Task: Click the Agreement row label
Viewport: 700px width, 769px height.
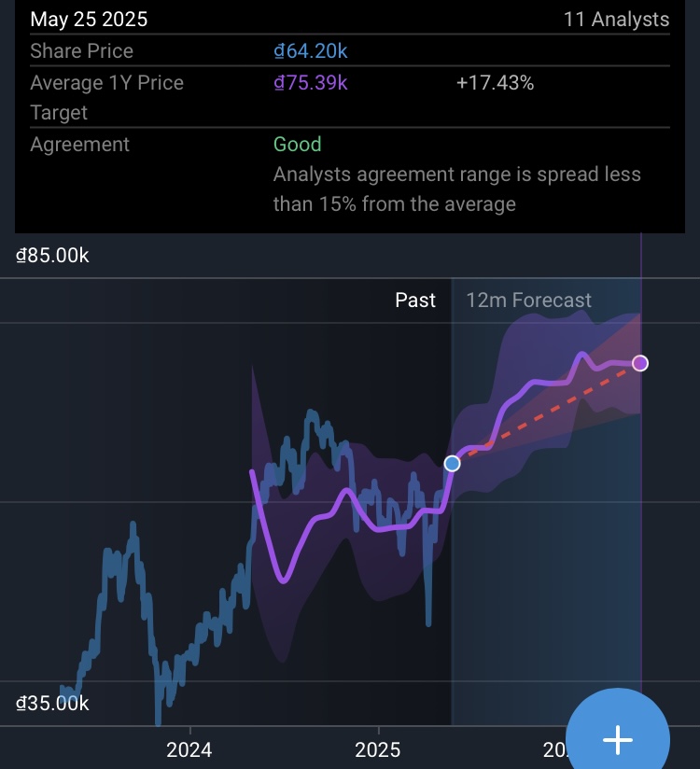Action: click(79, 145)
